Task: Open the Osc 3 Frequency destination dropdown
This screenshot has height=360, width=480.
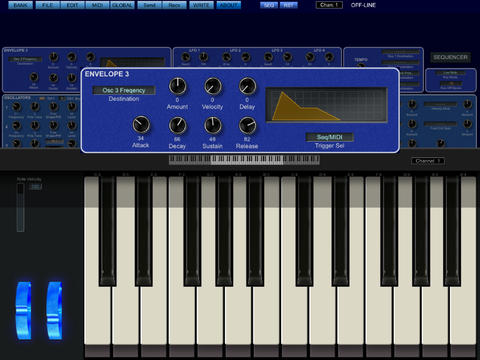Action: pos(124,90)
